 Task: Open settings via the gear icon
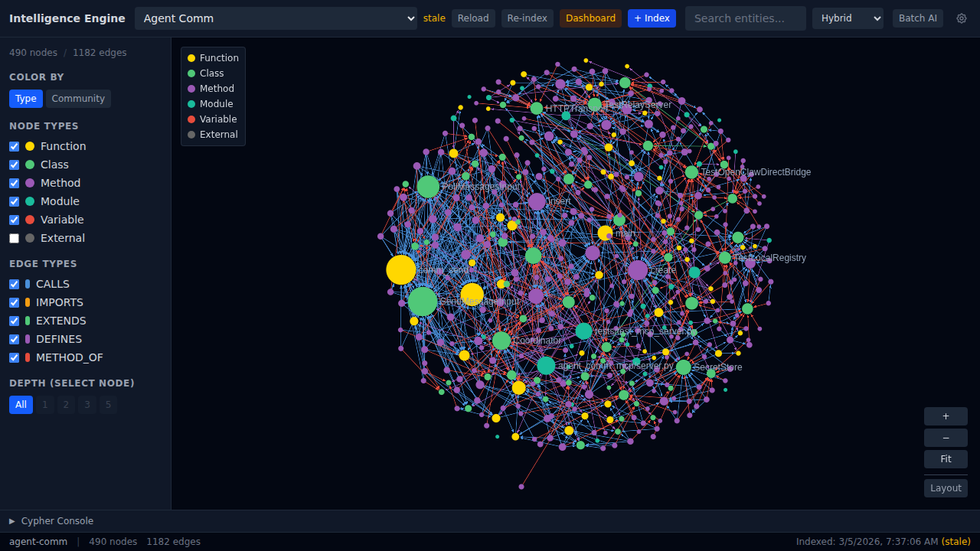(x=962, y=18)
